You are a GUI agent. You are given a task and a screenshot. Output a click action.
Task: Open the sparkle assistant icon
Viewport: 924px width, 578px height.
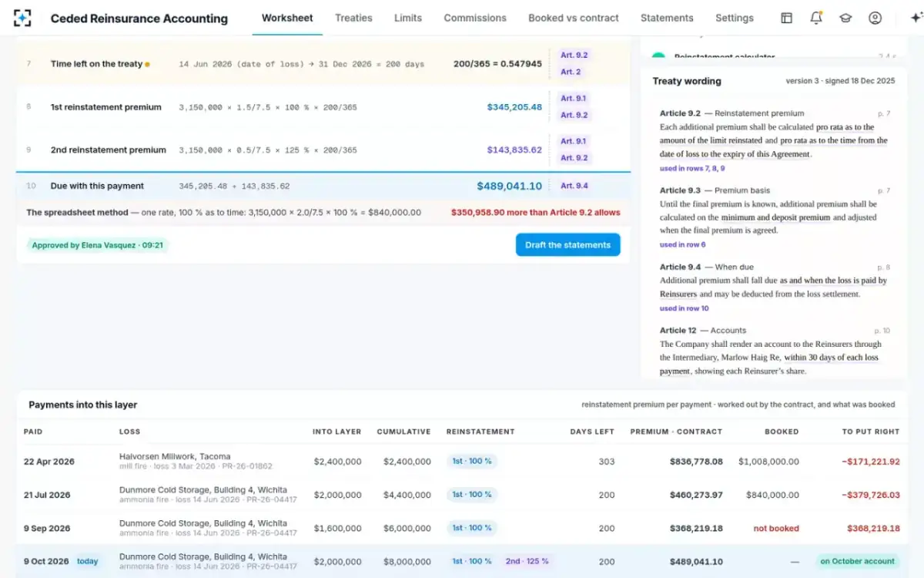pyautogui.click(x=916, y=18)
